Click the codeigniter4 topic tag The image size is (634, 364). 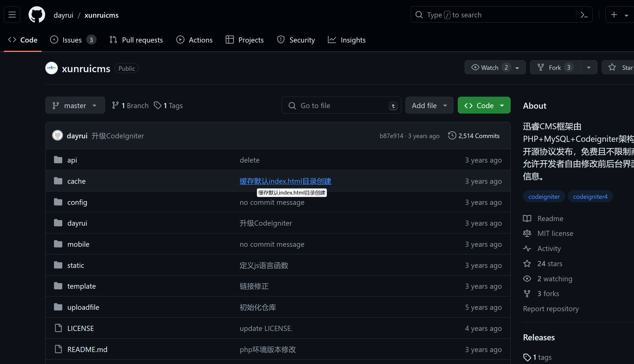click(x=590, y=197)
